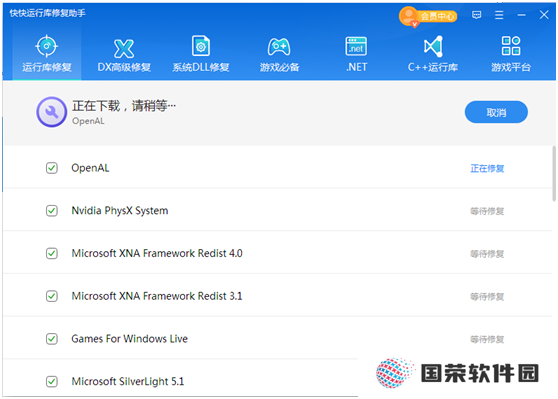This screenshot has width=558, height=399.
Task: Open the hamburger main menu
Action: [x=499, y=15]
